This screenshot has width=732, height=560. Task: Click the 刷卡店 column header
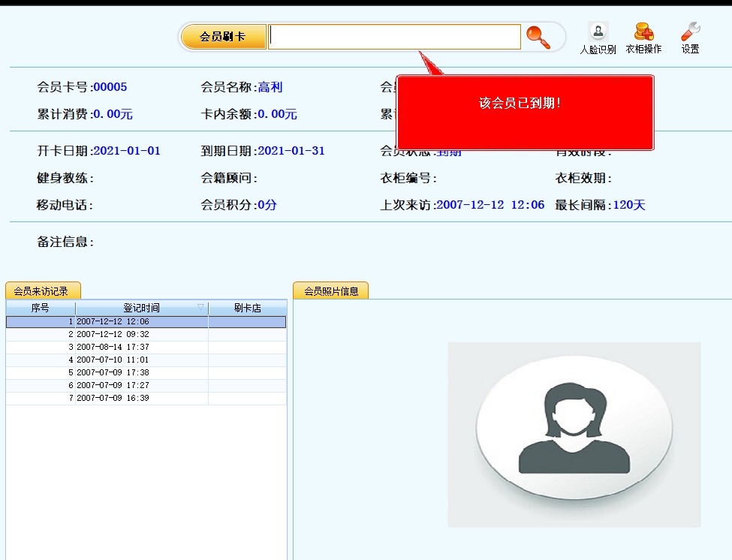coord(247,308)
